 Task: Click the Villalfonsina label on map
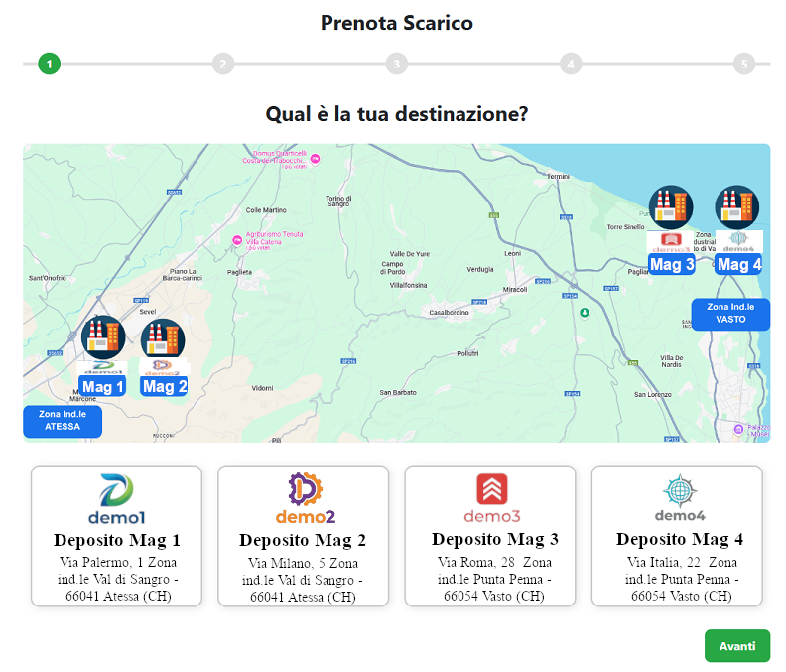pos(409,285)
